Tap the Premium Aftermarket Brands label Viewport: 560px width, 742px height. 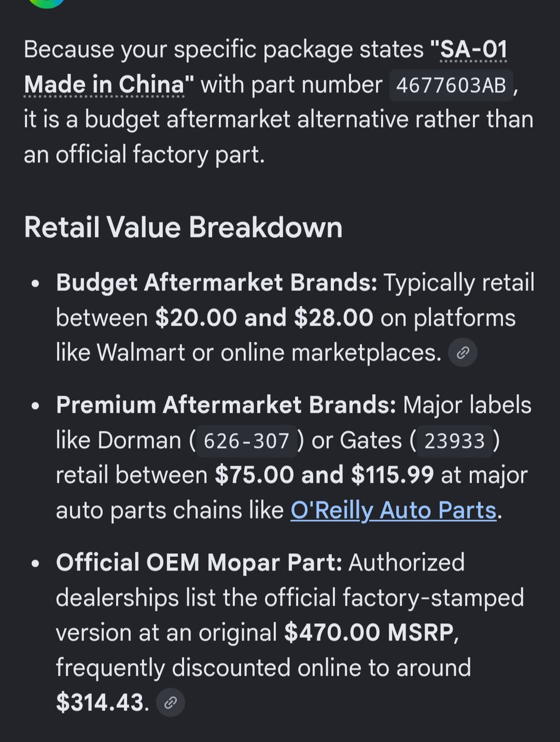click(226, 405)
